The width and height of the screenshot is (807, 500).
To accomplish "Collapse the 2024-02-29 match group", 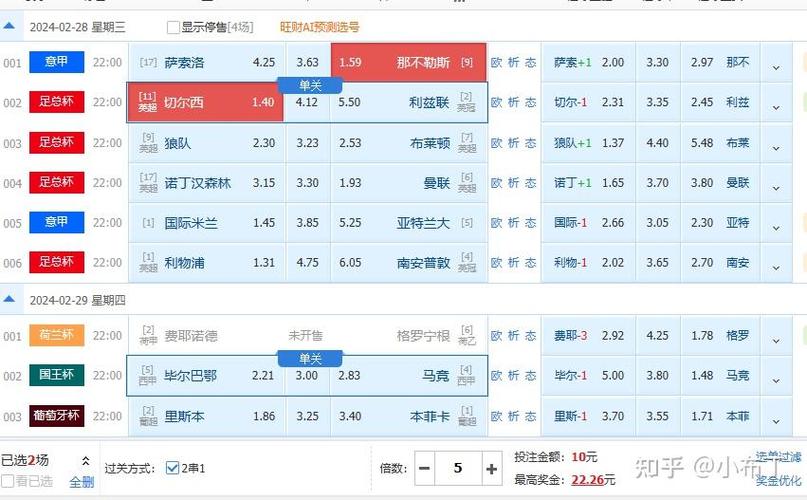I will (9, 299).
